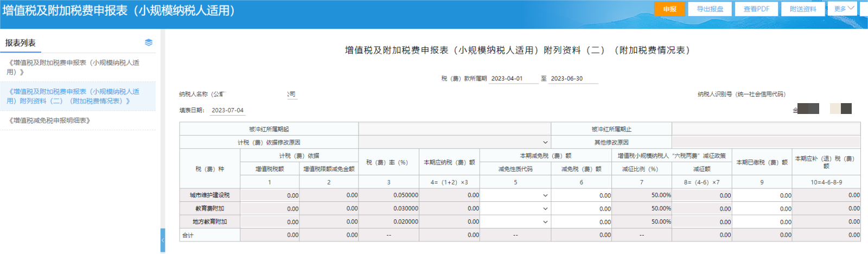Expand 减免性质代码 dropdown for 教育费附加
This screenshot has height=254, width=868.
515,208
